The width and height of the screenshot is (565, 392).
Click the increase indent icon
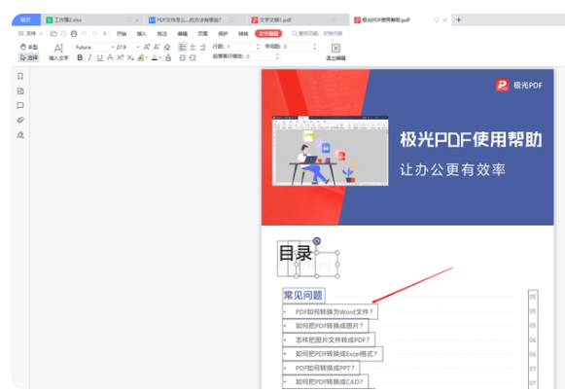point(193,57)
